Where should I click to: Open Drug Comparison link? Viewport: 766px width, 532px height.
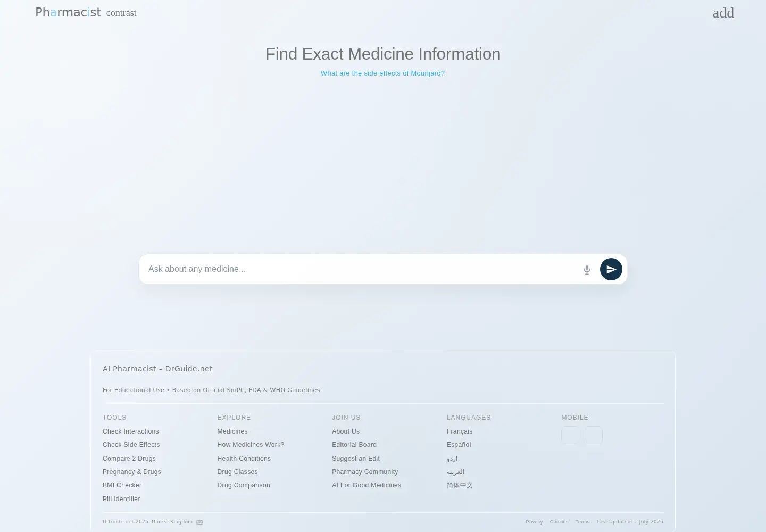tap(244, 485)
